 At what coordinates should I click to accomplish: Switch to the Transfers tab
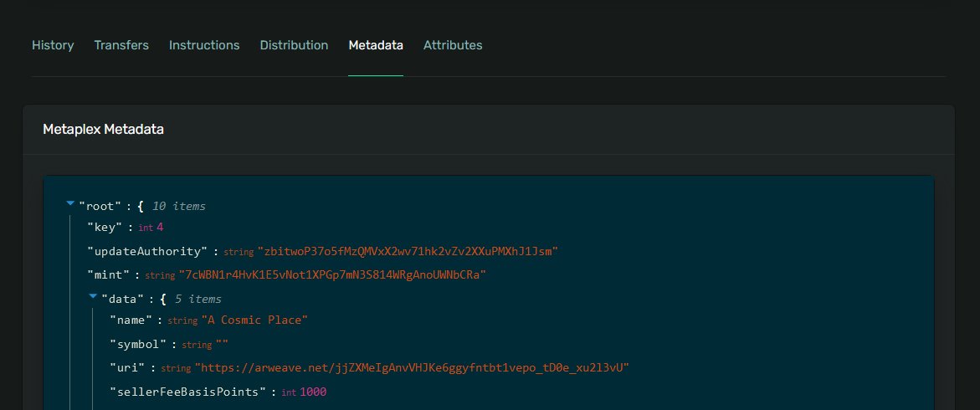click(x=121, y=45)
